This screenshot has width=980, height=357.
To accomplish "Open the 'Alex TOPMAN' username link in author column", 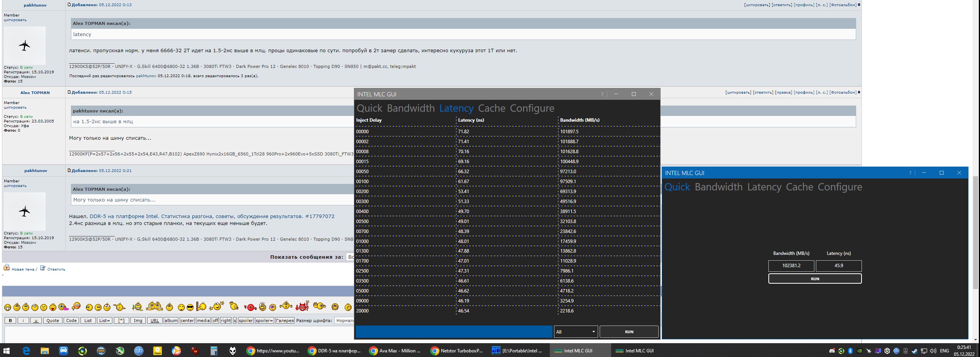I will point(35,93).
